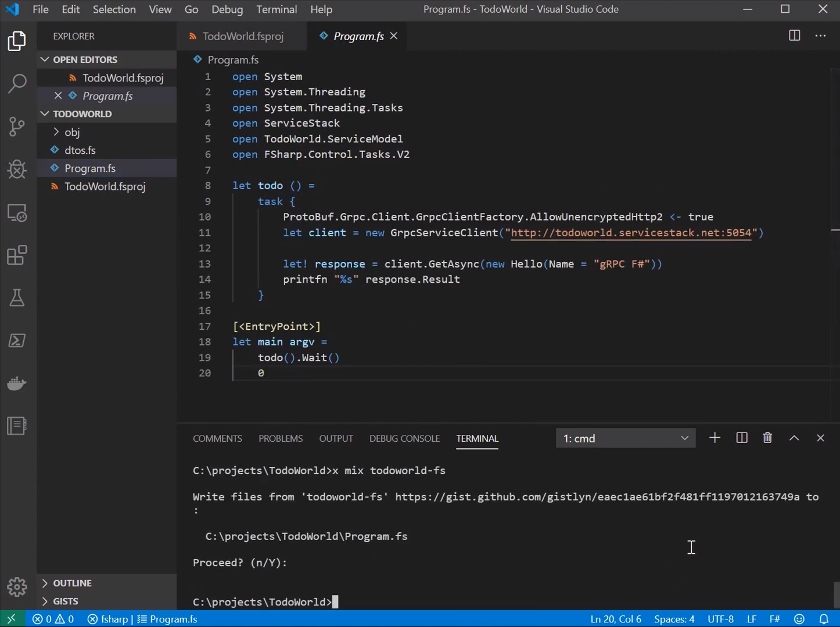Screen dimensions: 840x627
Task: Open the terminal-style activity bar icon
Action: coord(17,340)
